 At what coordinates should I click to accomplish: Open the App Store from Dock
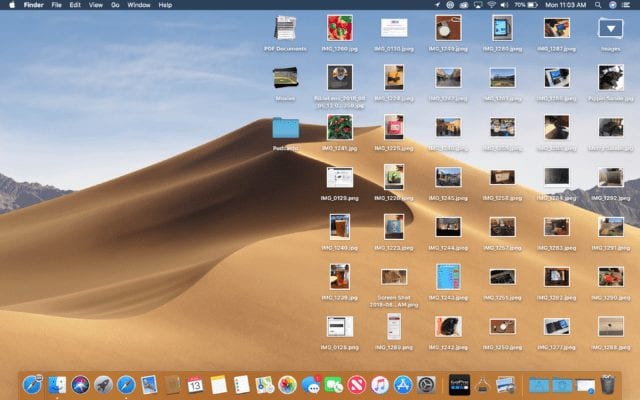[403, 384]
